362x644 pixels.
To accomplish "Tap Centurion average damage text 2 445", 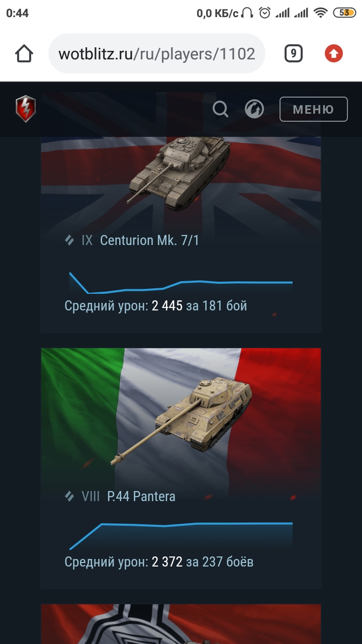I will pos(167,306).
